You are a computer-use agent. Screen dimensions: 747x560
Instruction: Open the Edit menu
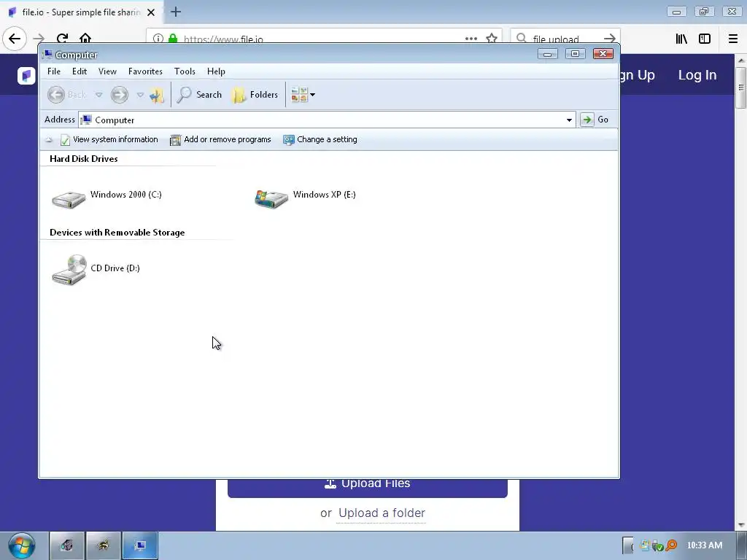[80, 71]
